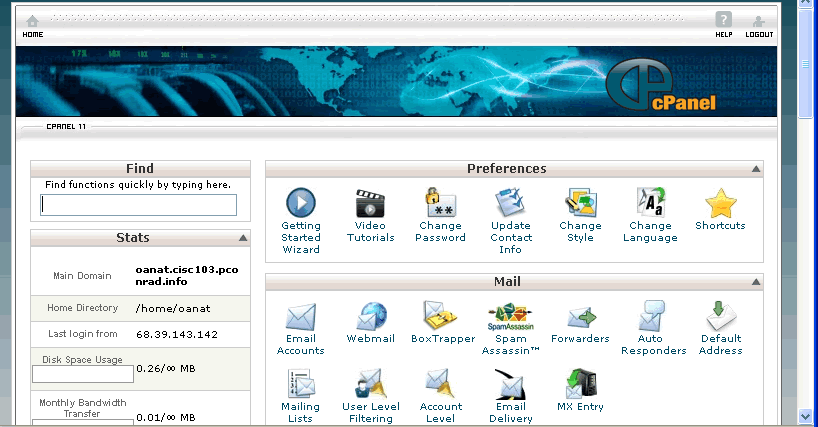Click the Change Password text link
818x427 pixels.
click(440, 231)
